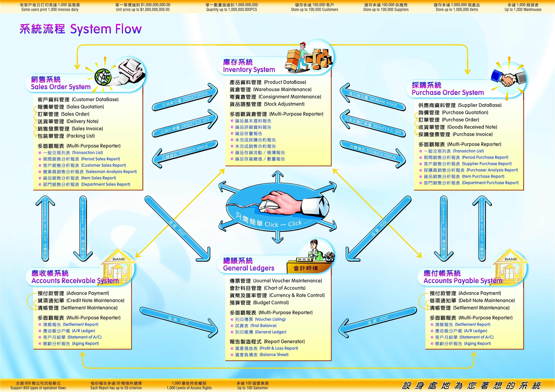Select Delivery Note entry

68,121
